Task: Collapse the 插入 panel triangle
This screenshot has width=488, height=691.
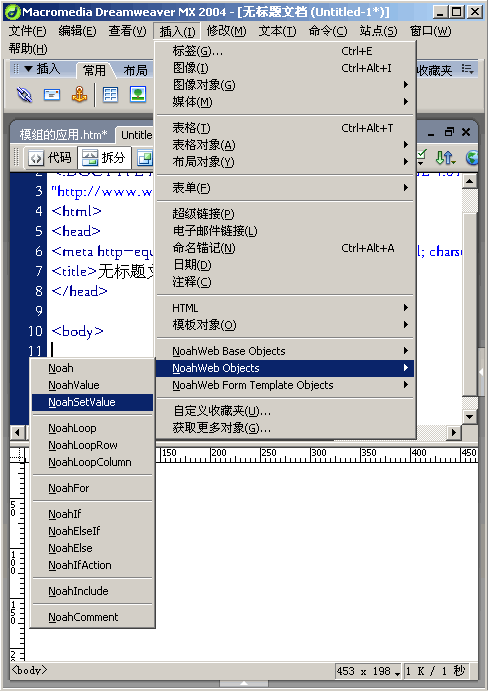Action: 28,69
